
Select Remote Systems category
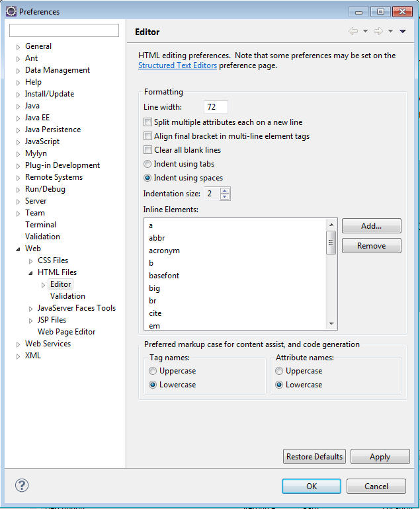tap(54, 177)
